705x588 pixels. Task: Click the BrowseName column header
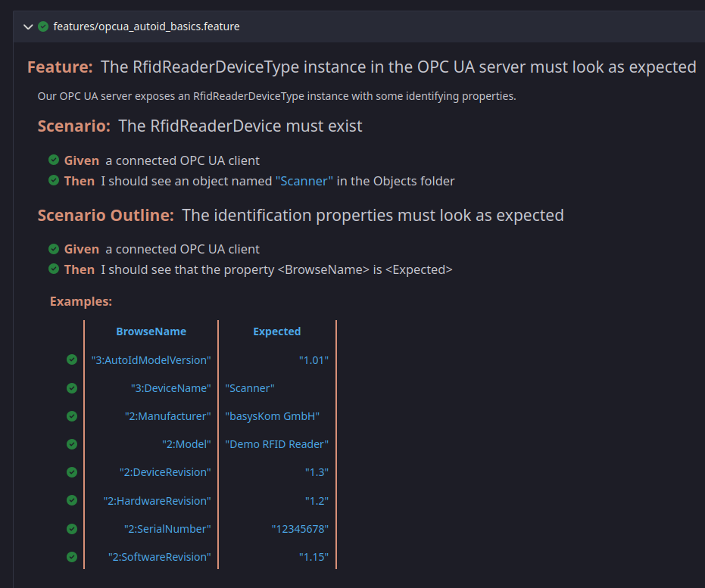coord(151,331)
